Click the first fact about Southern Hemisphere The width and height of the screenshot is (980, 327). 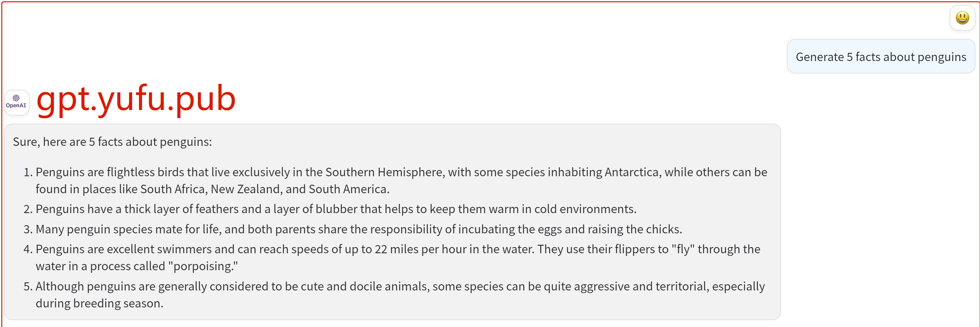tap(401, 180)
